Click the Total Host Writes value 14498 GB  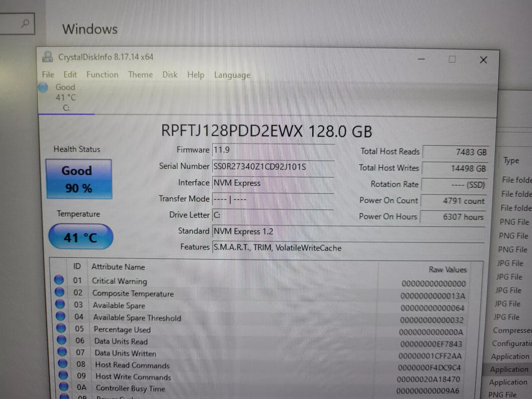pos(455,169)
